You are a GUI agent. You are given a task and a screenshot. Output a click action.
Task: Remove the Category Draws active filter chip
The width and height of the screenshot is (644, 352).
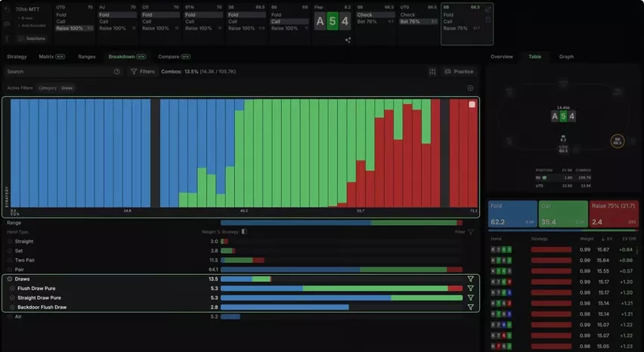pos(55,88)
